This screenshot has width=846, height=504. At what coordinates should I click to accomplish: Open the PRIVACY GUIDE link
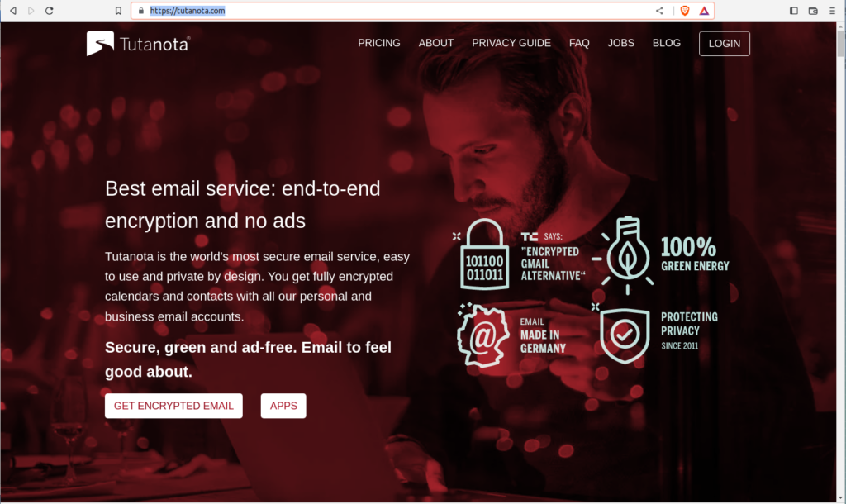(511, 43)
